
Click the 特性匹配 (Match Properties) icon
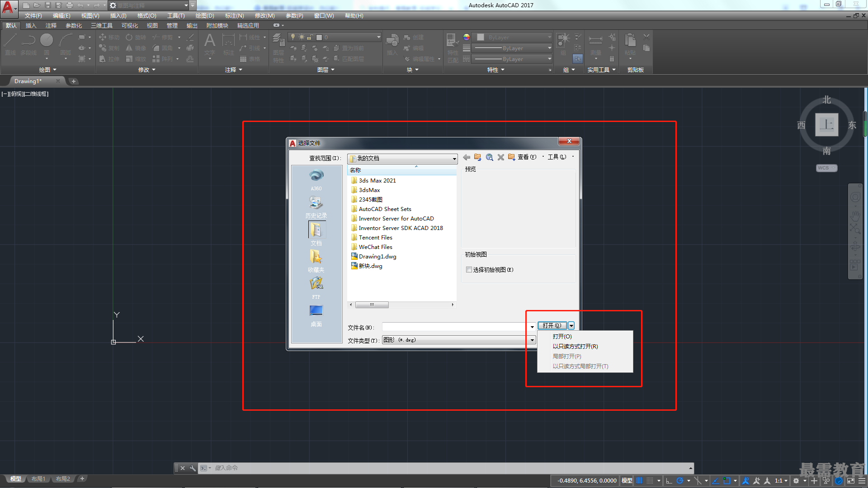(453, 48)
